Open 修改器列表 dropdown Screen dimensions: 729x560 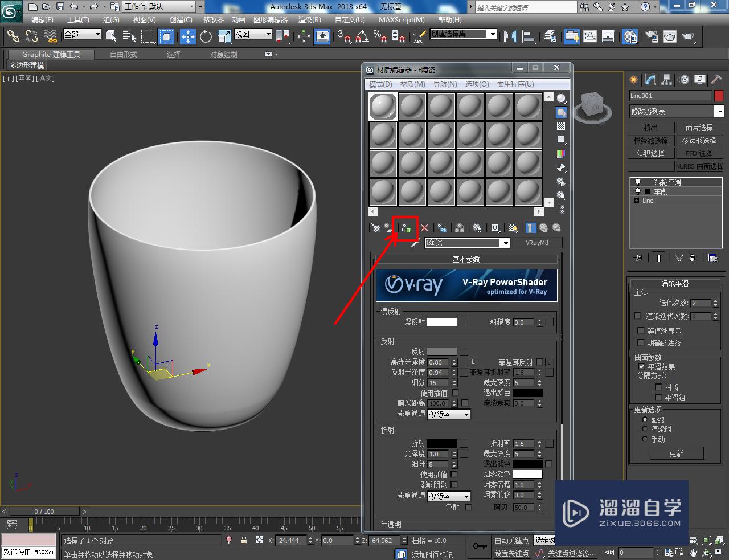(676, 111)
